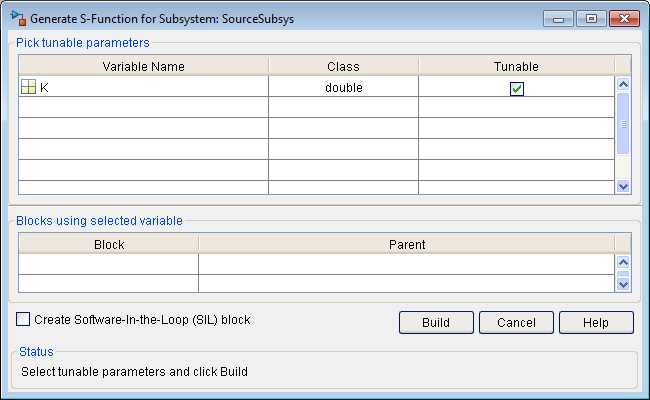This screenshot has height=400, width=650.
Task: Toggle the Tunable checkbox for K
Action: 516,88
